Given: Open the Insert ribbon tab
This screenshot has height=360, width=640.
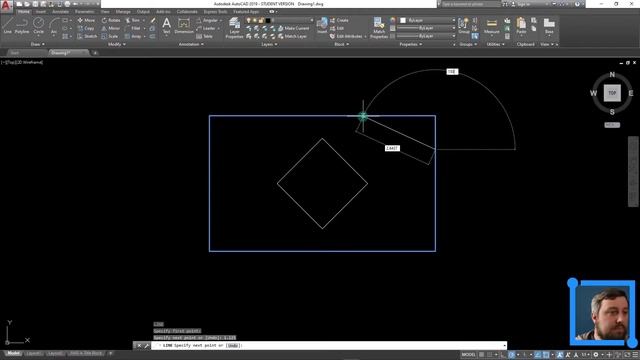Looking at the screenshot, I should (41, 12).
